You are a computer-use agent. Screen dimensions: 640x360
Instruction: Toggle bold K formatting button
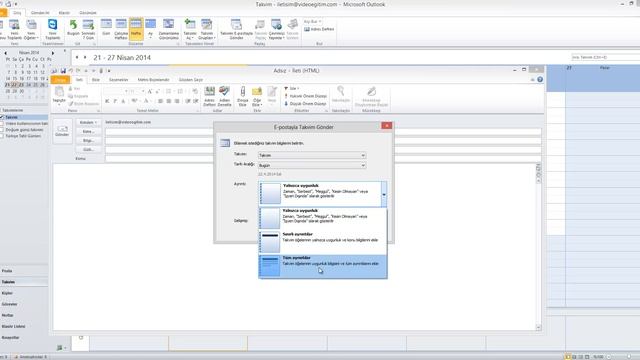click(x=107, y=101)
